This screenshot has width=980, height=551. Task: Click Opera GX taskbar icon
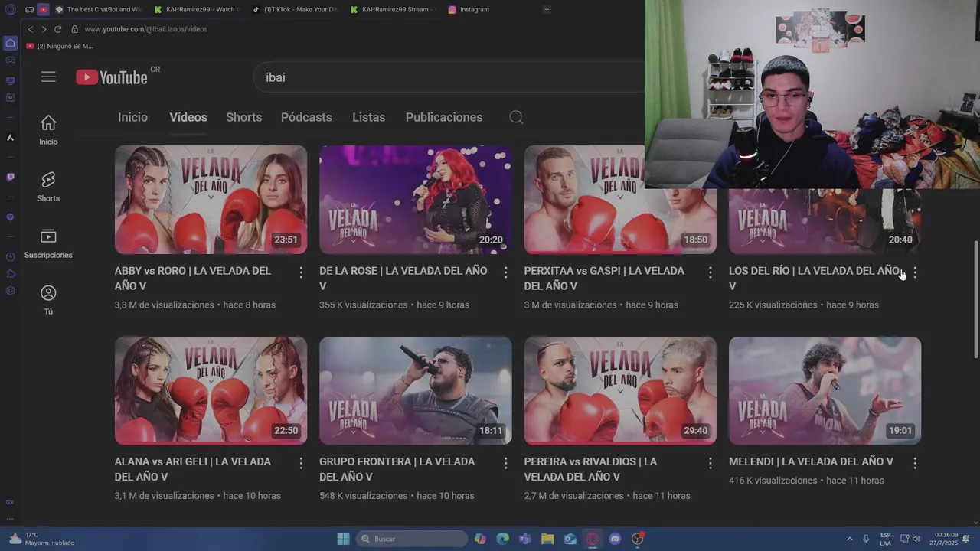tap(593, 539)
